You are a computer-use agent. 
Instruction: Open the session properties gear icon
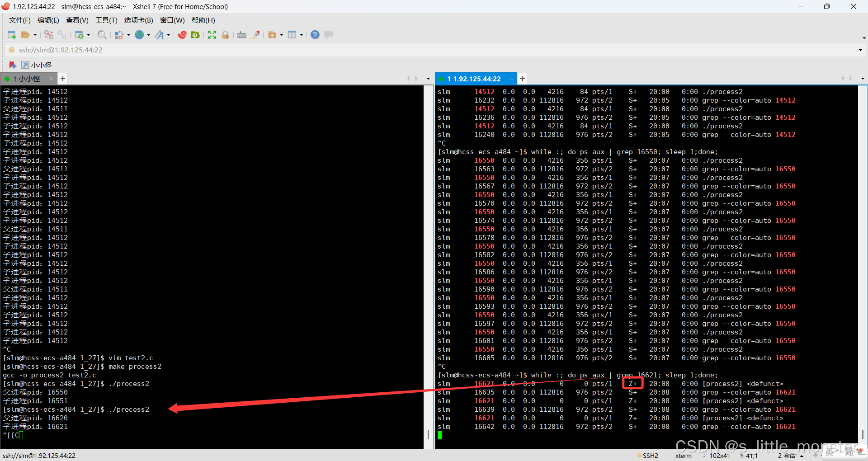pyautogui.click(x=79, y=35)
